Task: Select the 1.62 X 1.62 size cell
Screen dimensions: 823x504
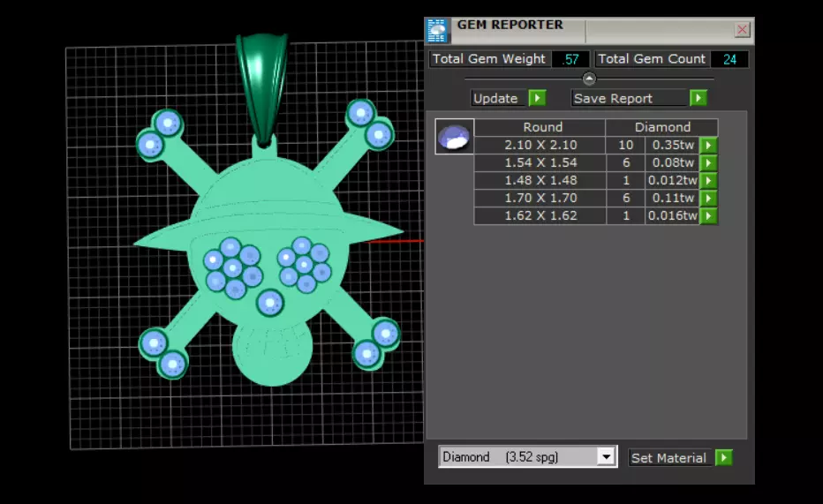Action: (540, 216)
